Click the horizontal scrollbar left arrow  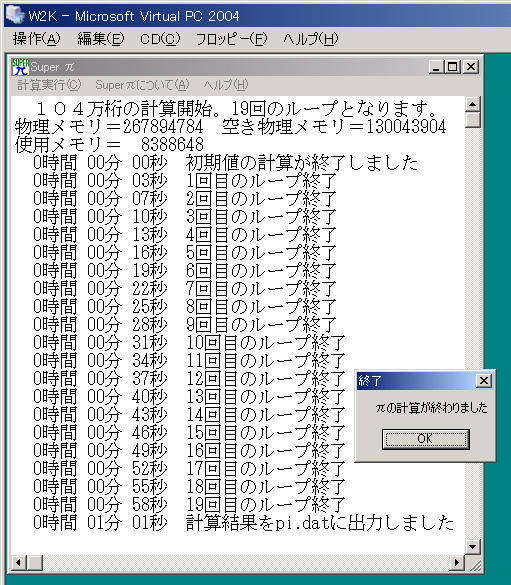19,563
